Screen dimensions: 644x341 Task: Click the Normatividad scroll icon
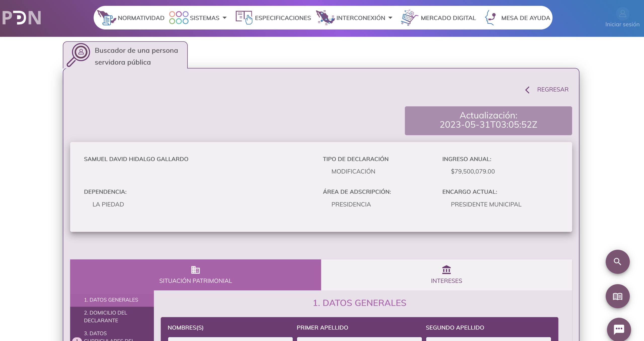click(108, 18)
